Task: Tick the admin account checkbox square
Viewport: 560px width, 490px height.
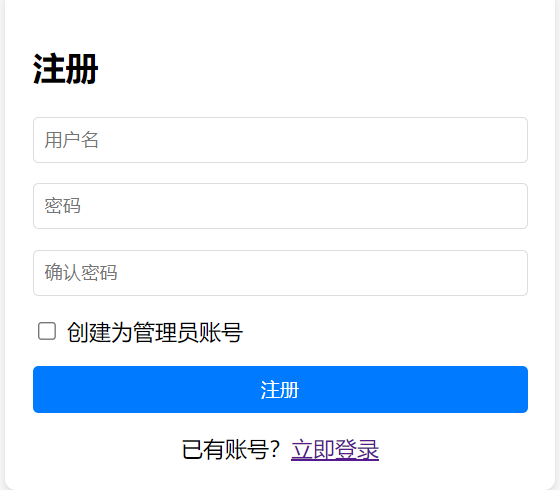Action: pos(47,331)
